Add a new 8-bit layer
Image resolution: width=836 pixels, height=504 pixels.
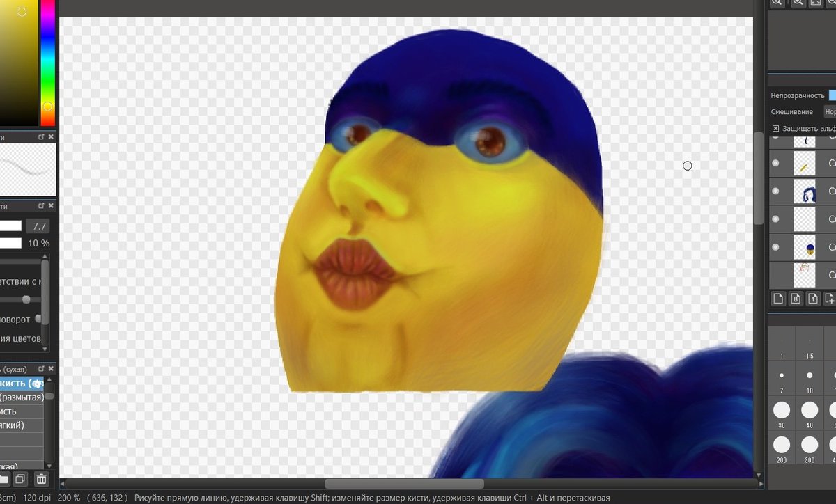coord(796,299)
